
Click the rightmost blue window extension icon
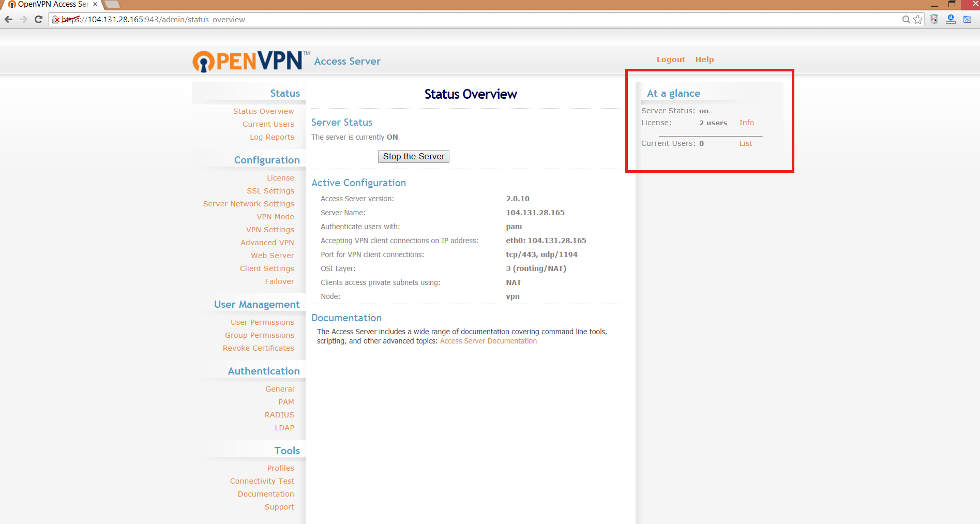click(x=967, y=20)
